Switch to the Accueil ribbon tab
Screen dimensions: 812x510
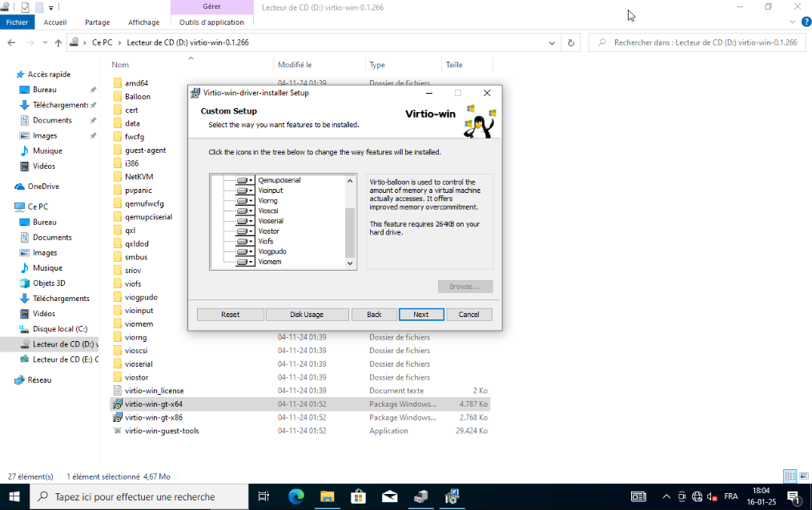click(55, 22)
